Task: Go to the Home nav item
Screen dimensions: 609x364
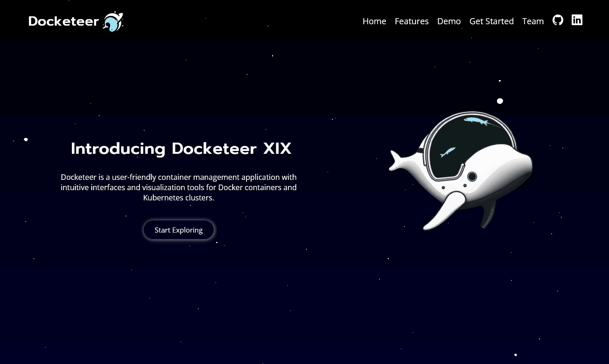Action: coord(374,21)
